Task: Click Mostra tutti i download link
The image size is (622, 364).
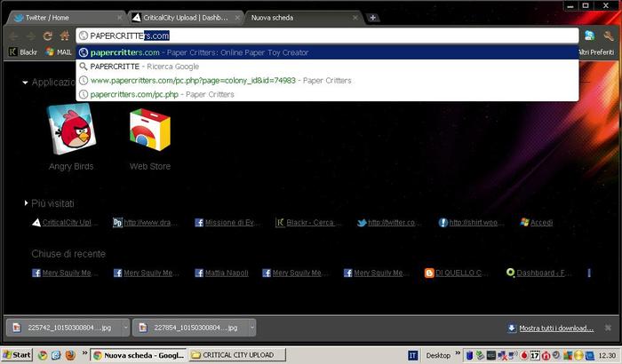Action: coord(556,328)
